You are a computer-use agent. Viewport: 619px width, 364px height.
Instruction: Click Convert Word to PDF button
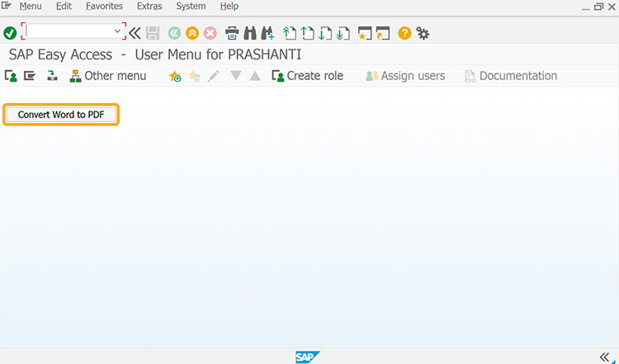[61, 115]
